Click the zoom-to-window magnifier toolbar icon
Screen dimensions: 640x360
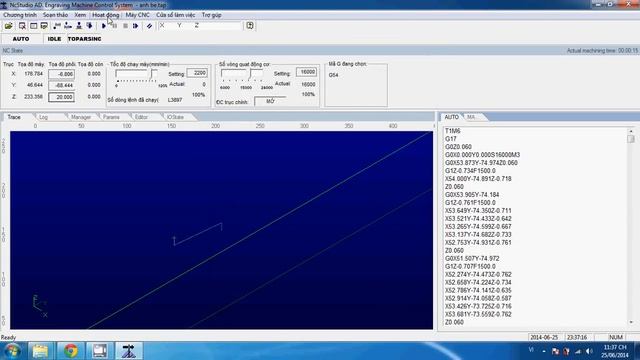point(22,26)
